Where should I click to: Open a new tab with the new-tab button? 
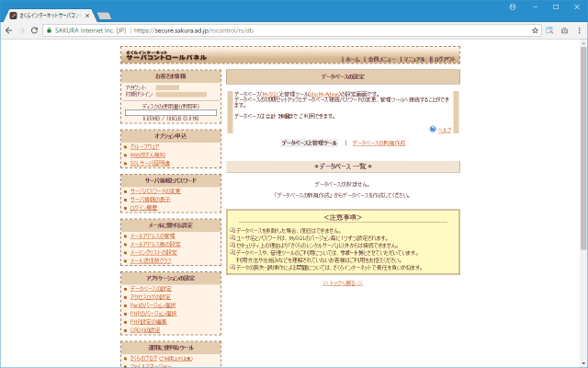pyautogui.click(x=104, y=16)
